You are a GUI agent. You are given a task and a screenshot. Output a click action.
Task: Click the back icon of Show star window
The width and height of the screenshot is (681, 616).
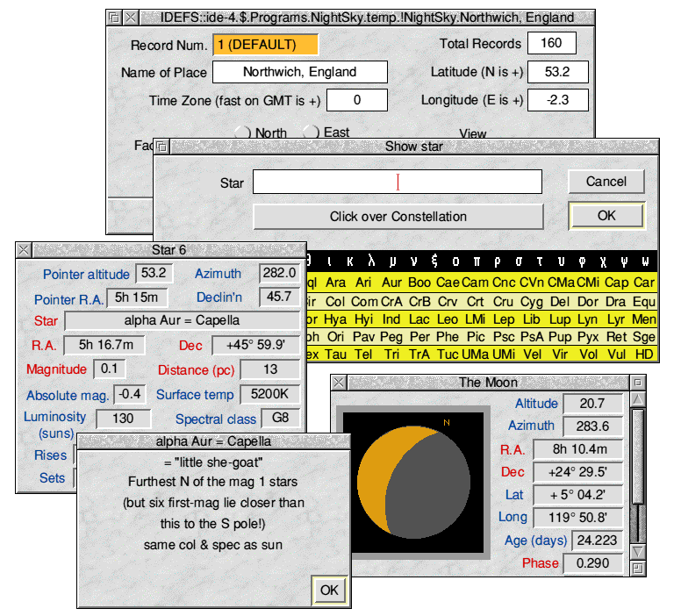coord(162,147)
